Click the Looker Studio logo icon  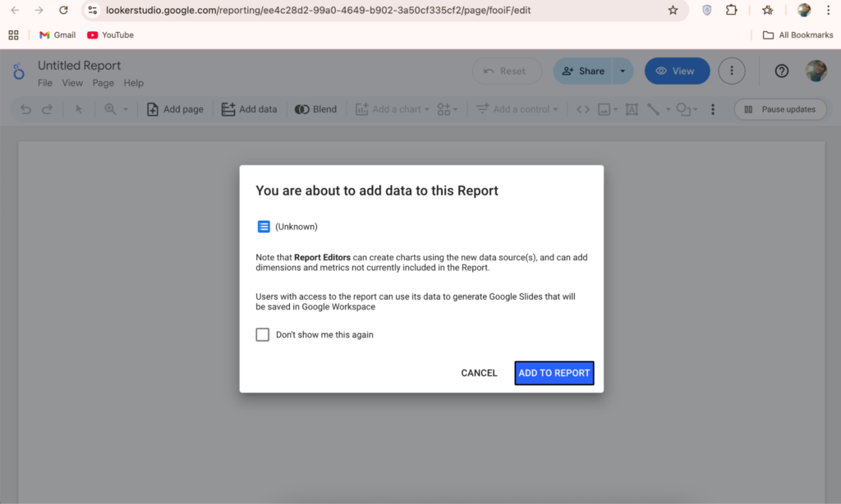pos(19,72)
